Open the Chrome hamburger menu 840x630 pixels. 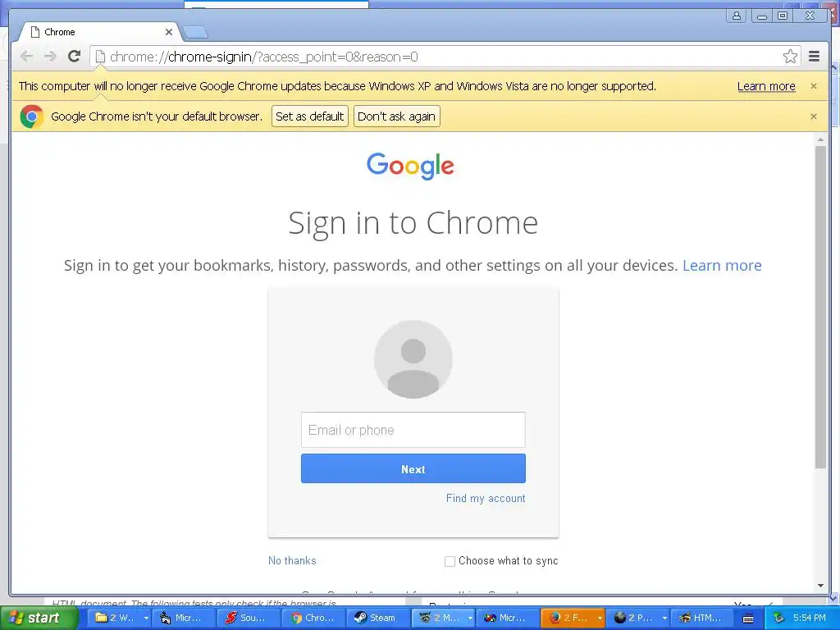(814, 57)
